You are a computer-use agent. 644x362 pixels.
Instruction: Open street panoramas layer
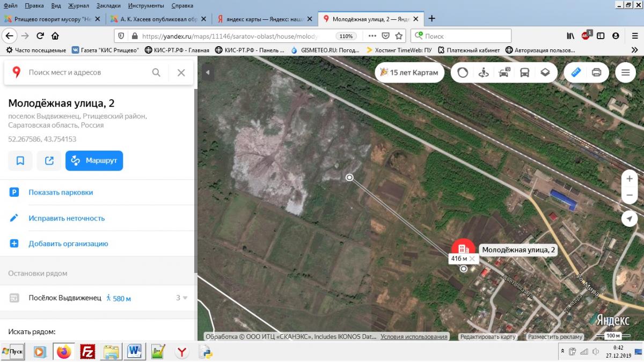[x=484, y=72]
